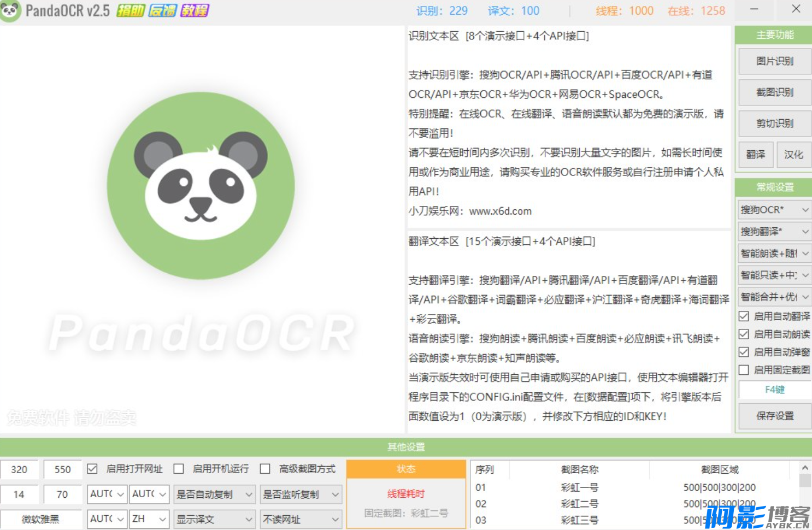Click the 汉化 localize button
This screenshot has height=530, width=812.
[793, 155]
